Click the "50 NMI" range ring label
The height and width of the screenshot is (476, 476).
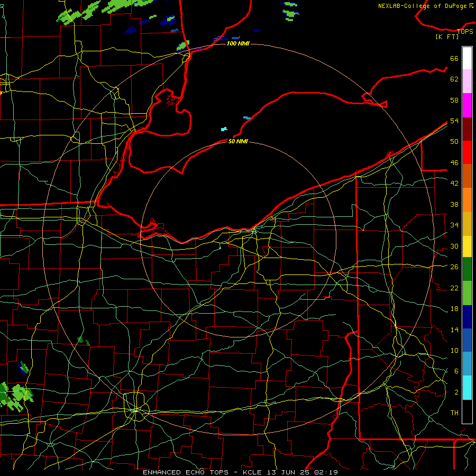point(238,141)
